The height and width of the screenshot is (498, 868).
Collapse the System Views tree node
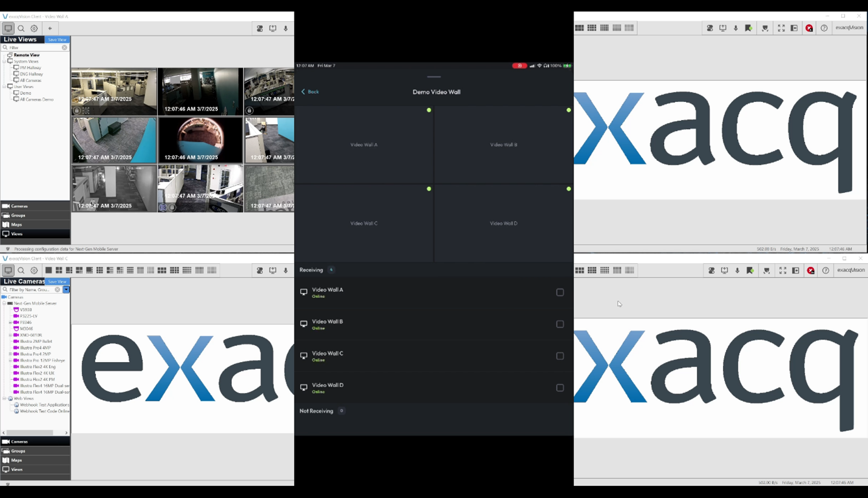coord(4,61)
